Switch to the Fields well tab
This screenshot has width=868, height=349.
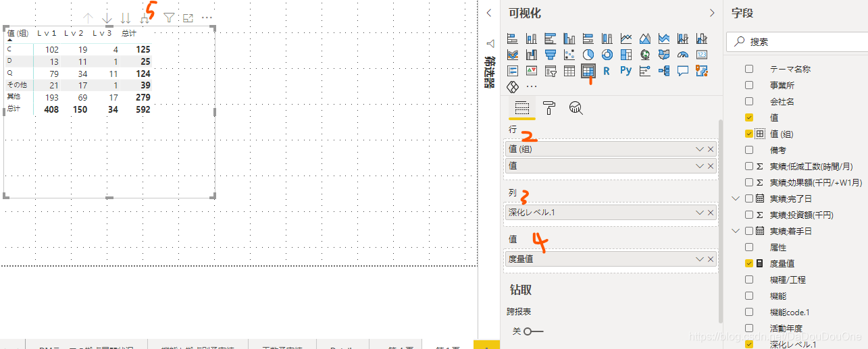coord(521,108)
